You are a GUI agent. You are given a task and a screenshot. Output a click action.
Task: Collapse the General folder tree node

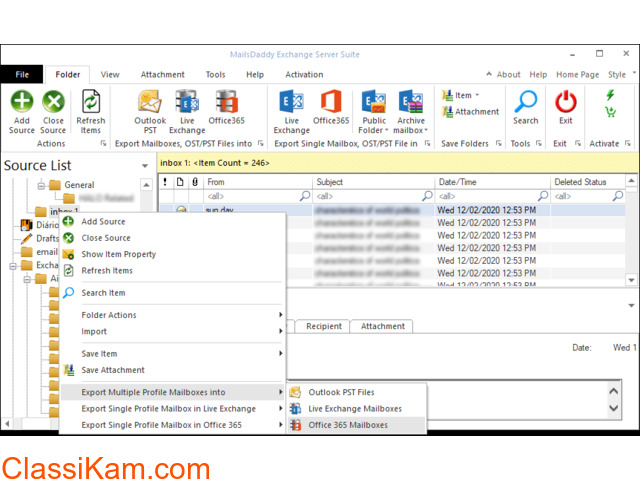click(41, 186)
